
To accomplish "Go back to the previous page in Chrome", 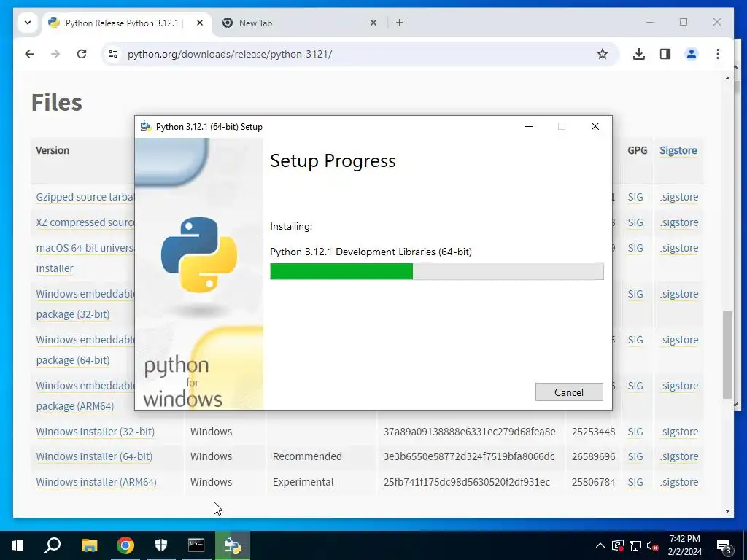I will (29, 54).
